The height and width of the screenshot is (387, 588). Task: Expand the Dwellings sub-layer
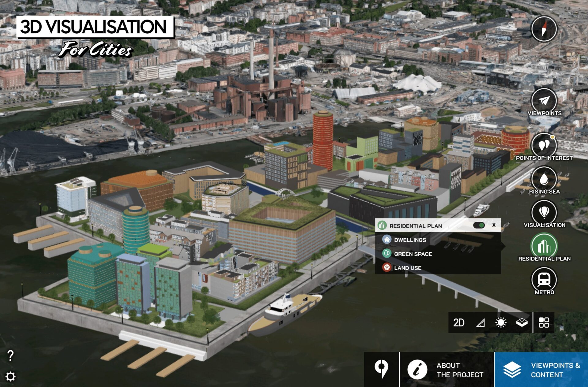pos(410,240)
